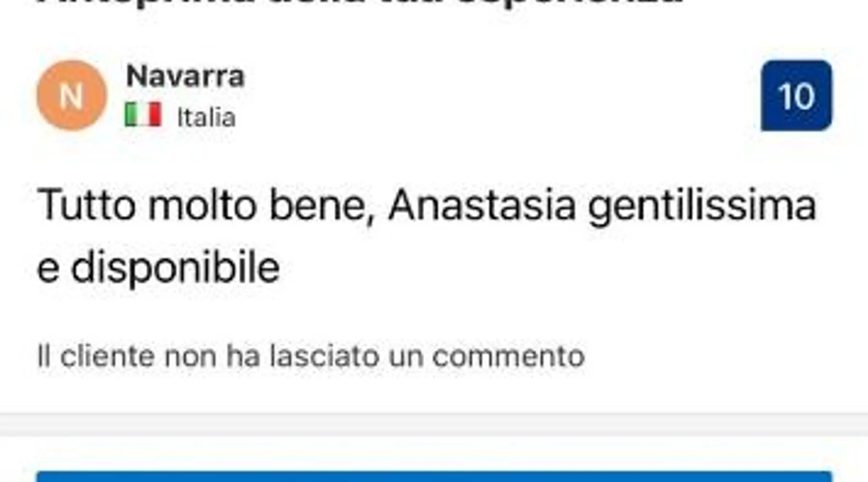The height and width of the screenshot is (482, 868).
Task: Click the name Anastasia in the review title
Action: pos(482,206)
